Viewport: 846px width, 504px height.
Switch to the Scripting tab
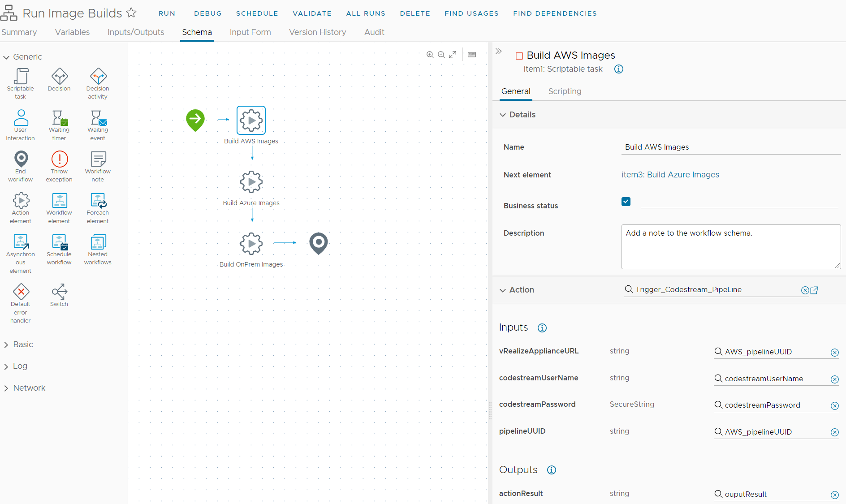565,91
